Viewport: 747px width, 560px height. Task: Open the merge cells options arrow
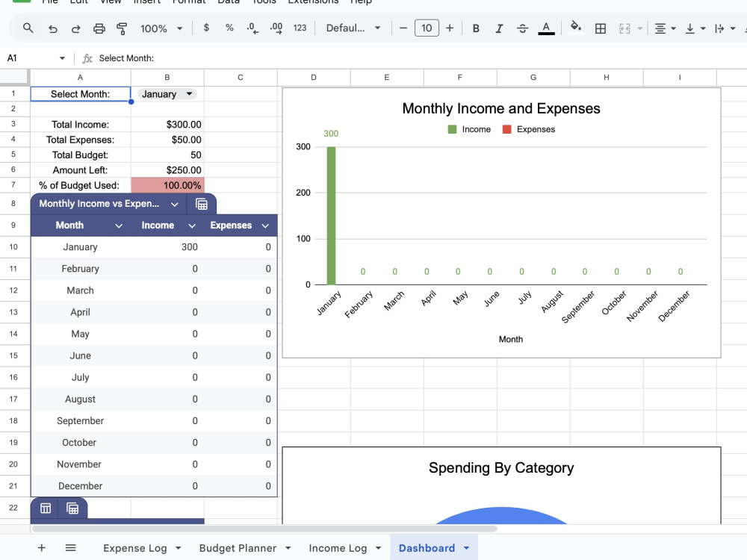click(640, 28)
